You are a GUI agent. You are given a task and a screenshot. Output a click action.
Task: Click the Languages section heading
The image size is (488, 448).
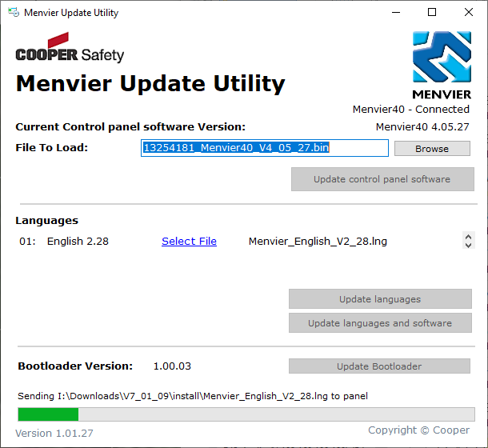(x=46, y=221)
